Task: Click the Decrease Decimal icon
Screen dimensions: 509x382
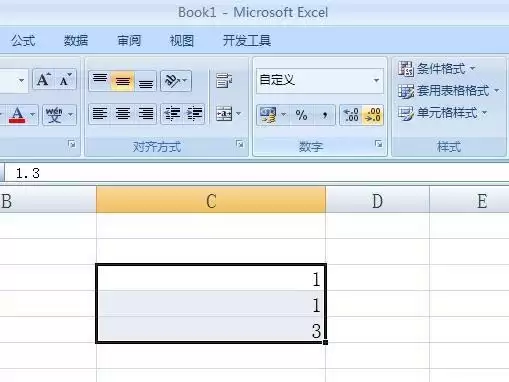Action: 373,115
